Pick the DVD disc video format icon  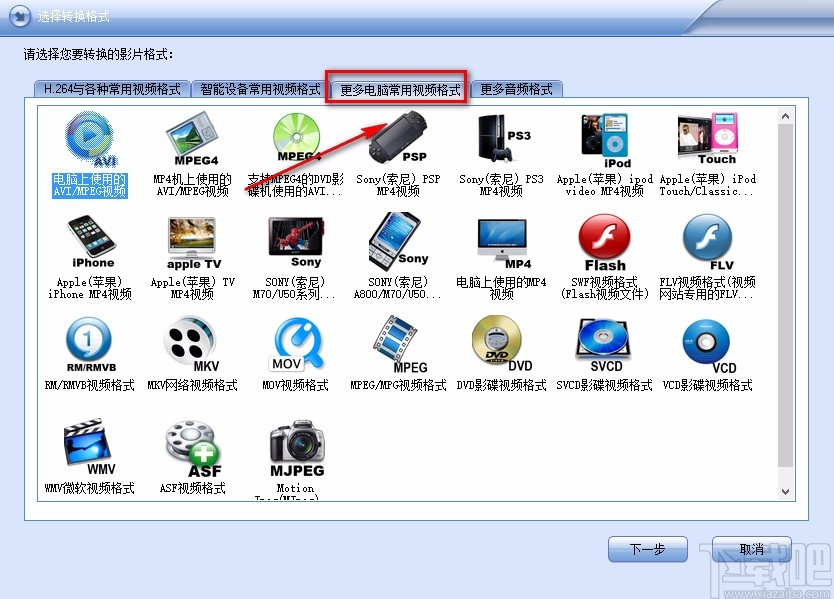502,344
